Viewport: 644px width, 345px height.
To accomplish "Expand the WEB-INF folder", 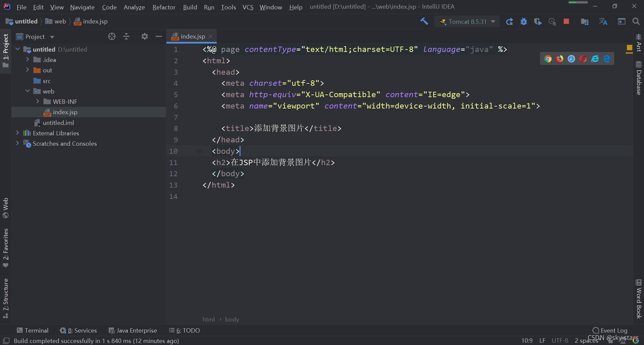I will (x=38, y=101).
